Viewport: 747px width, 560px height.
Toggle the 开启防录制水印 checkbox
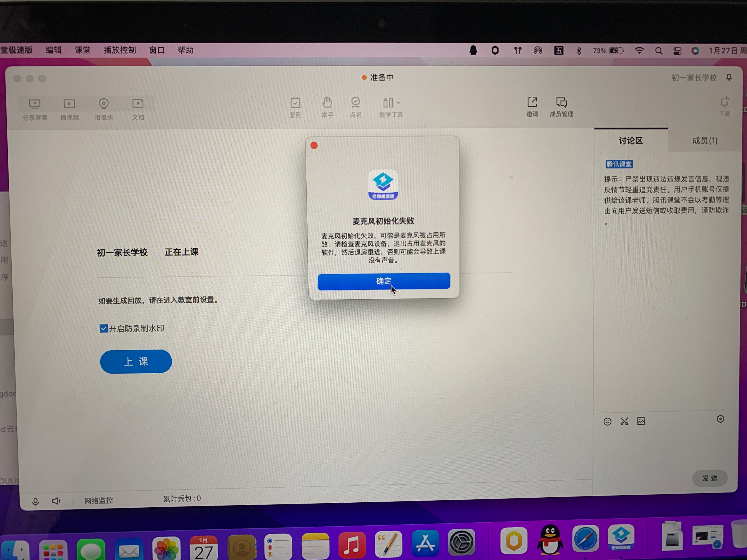click(x=104, y=329)
